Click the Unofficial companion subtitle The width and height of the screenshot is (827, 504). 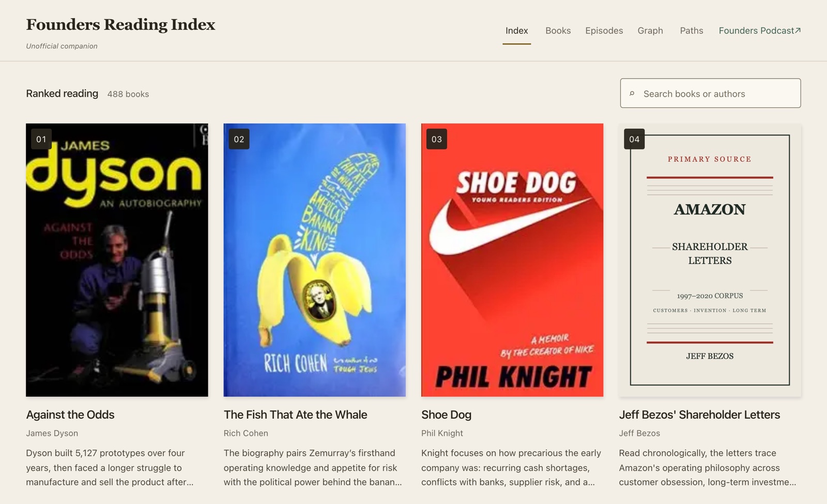point(62,46)
